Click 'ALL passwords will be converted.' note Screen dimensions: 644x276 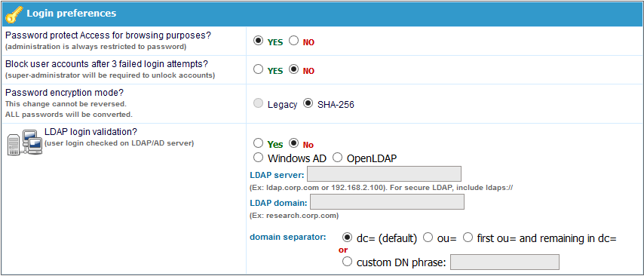pos(69,114)
